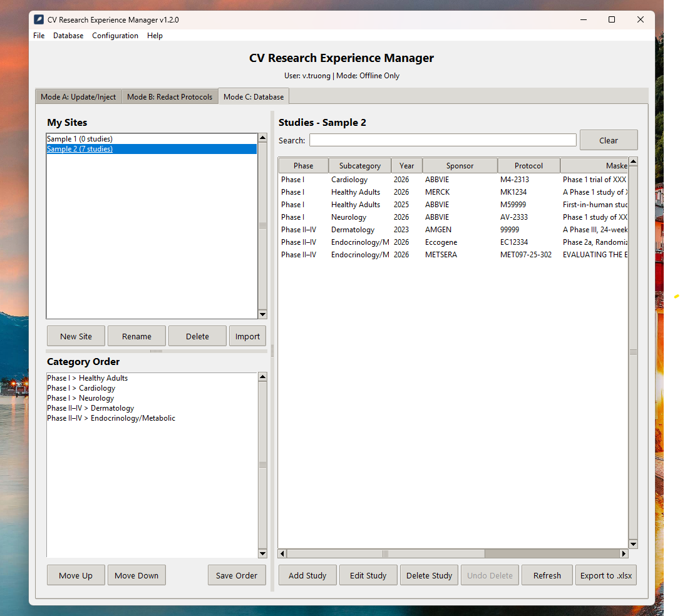Move the category down
This screenshot has width=680, height=616.
click(137, 575)
